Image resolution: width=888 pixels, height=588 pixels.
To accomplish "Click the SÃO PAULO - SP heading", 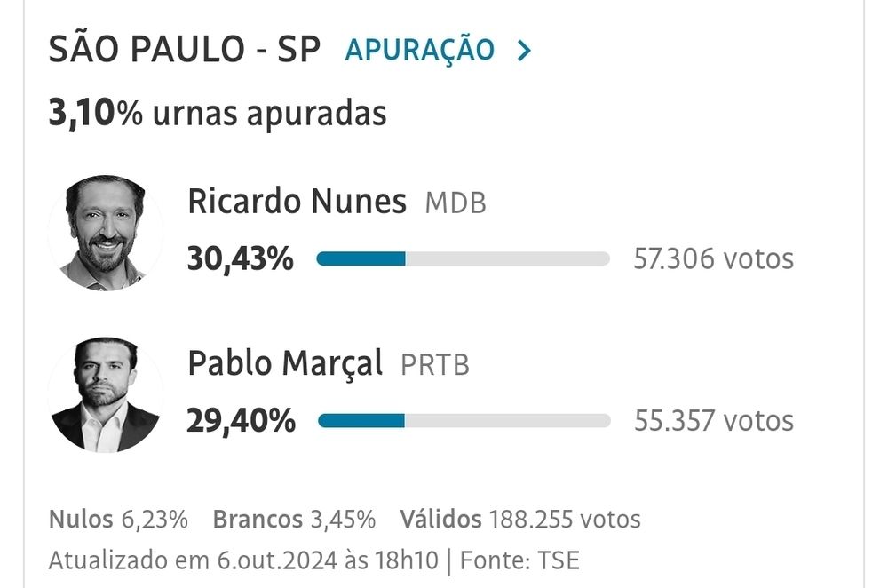I will click(185, 49).
